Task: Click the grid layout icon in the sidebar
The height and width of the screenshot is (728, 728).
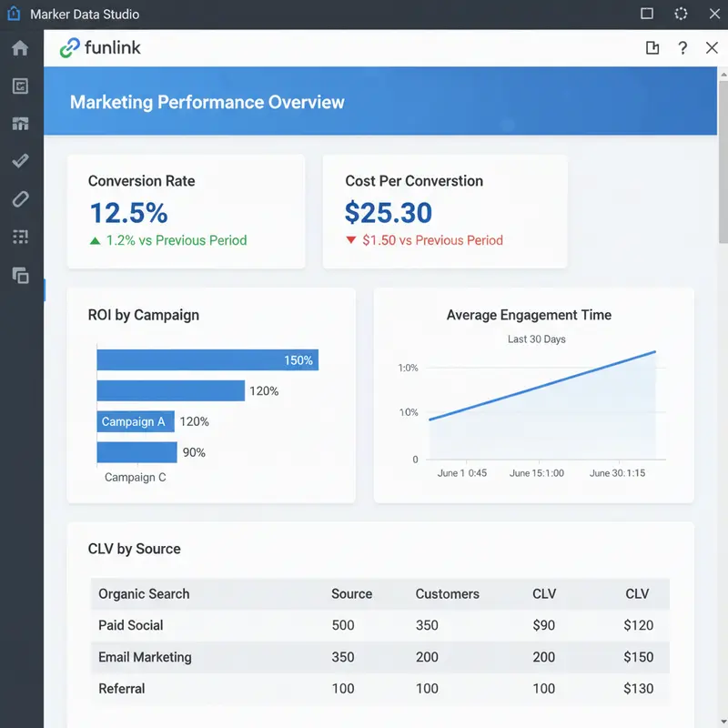Action: coord(20,238)
